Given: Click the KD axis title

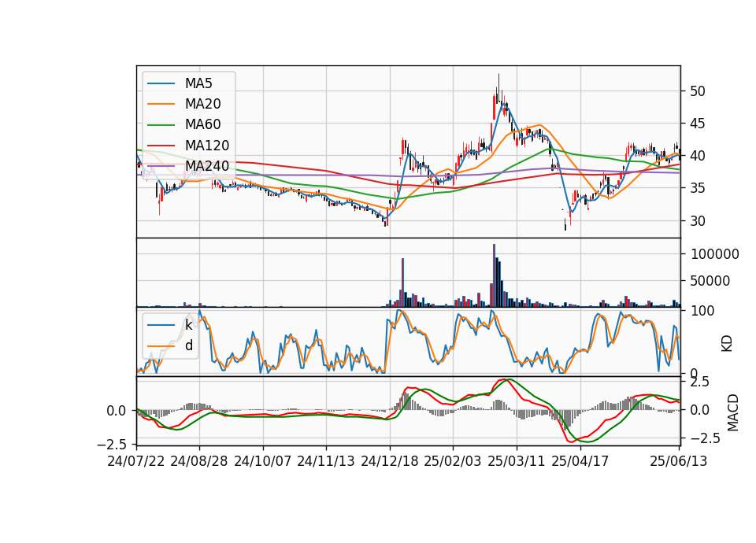Looking at the screenshot, I should tap(727, 344).
